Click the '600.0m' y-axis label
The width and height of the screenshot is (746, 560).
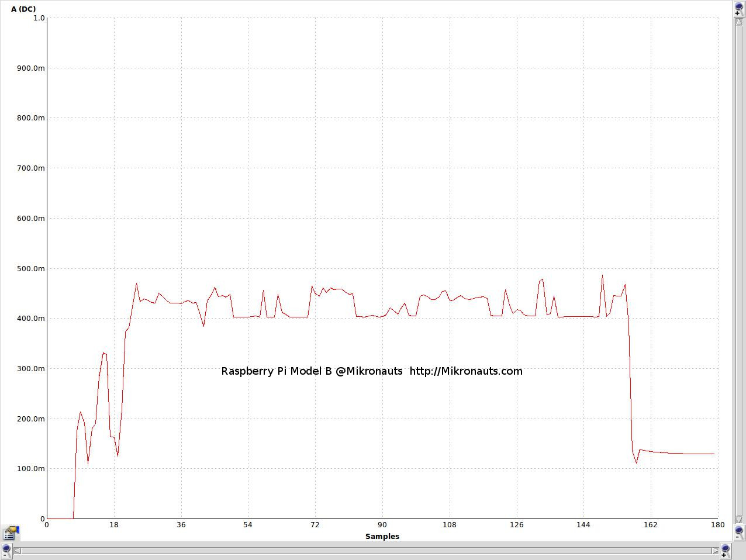coord(31,219)
